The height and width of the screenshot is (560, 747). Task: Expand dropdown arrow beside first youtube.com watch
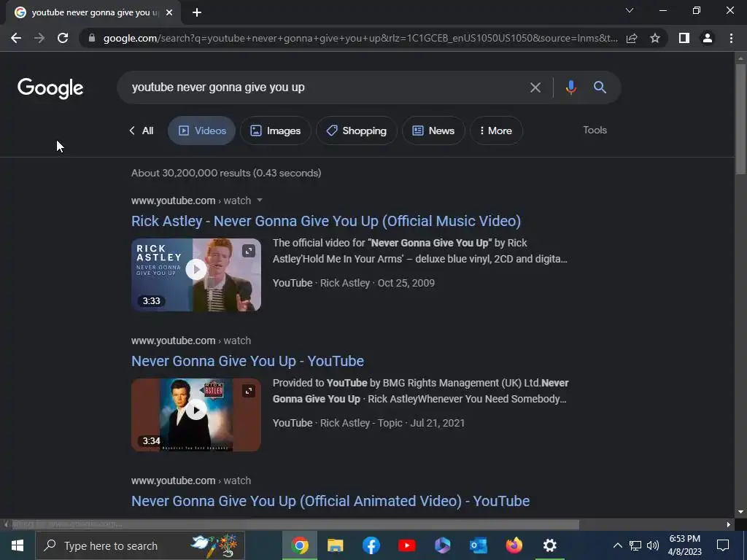[260, 201]
